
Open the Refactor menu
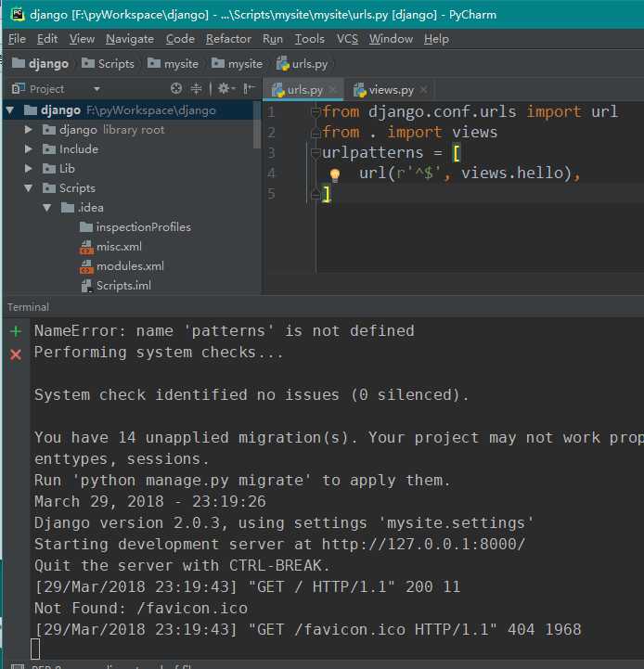[x=228, y=39]
